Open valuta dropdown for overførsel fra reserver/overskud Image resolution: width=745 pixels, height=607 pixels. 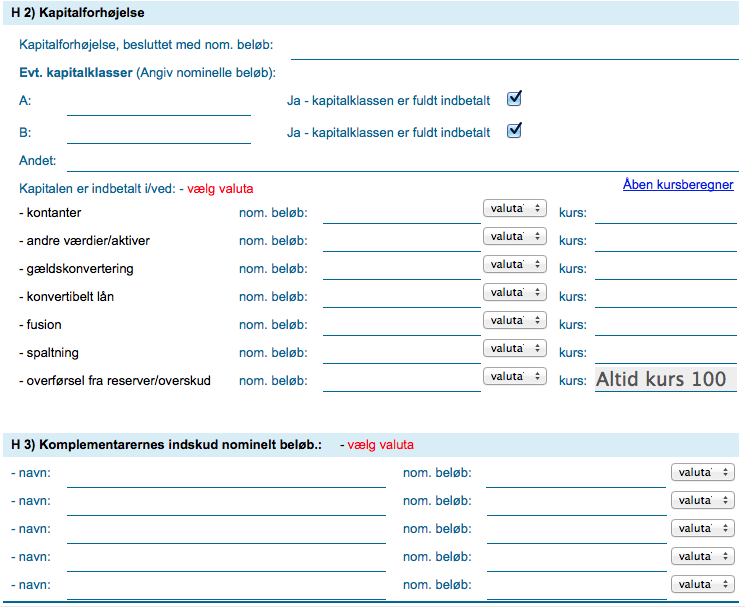click(515, 377)
